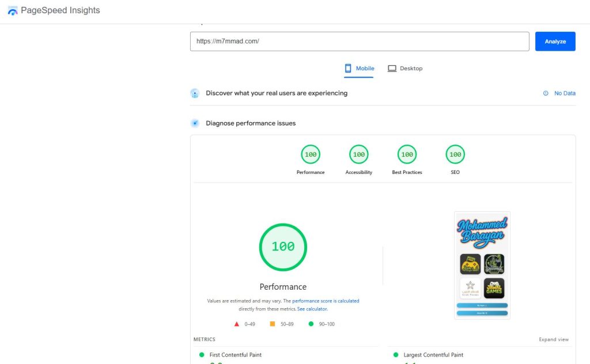This screenshot has height=364, width=590.
Task: Click the green dot beside Largest Contentful Paint
Action: click(x=395, y=355)
